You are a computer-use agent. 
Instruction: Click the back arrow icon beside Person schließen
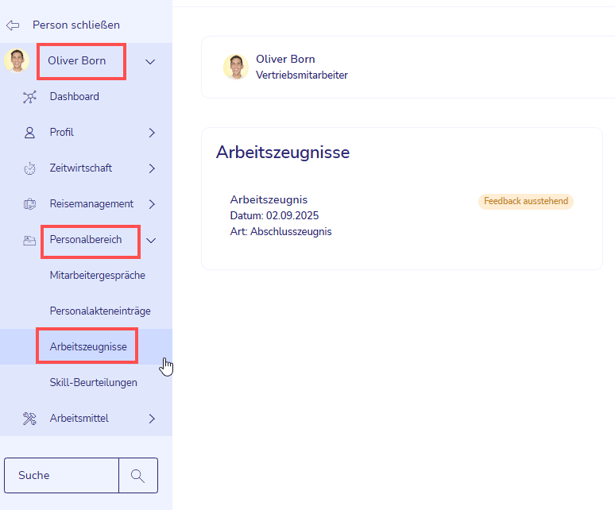tap(13, 25)
